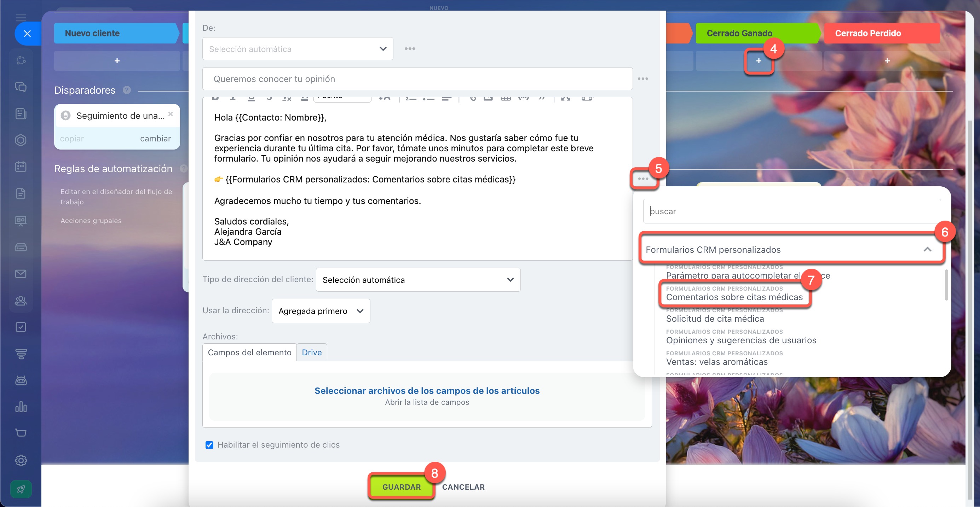
Task: Close the slider with the X button
Action: click(x=27, y=34)
